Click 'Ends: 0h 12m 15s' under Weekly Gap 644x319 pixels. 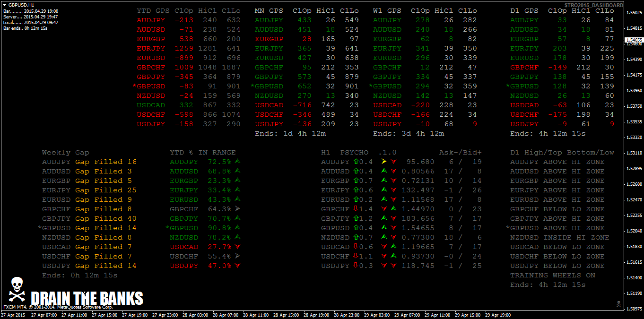tap(80, 275)
